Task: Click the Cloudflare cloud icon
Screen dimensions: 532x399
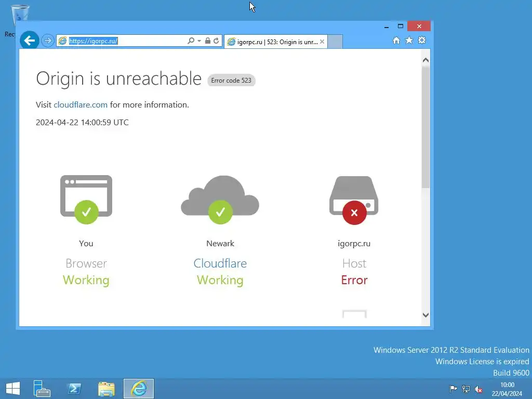Action: pos(220,199)
